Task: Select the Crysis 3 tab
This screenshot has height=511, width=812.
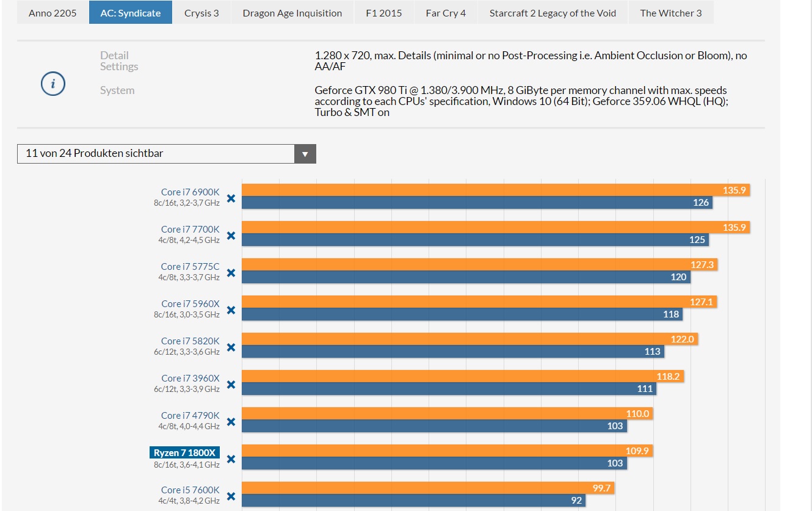Action: coord(201,13)
